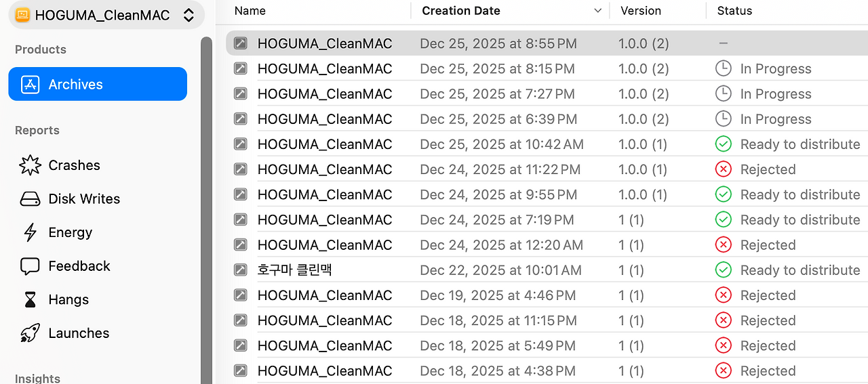The height and width of the screenshot is (384, 868).
Task: Sort archives by Name column
Action: coord(250,11)
